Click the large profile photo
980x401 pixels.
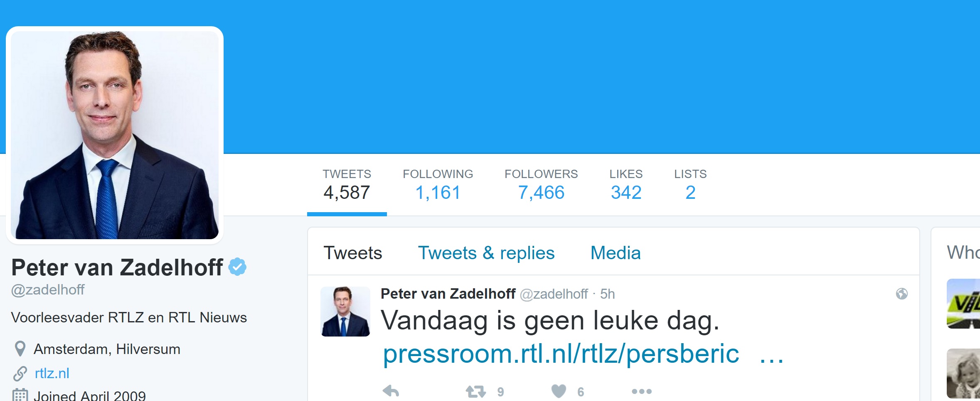point(115,135)
